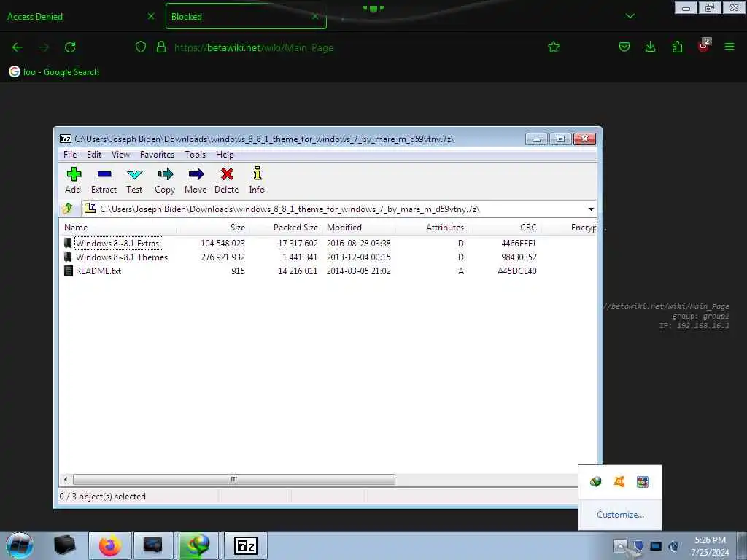747x560 pixels.
Task: Click the Customize... tray link
Action: coord(620,514)
